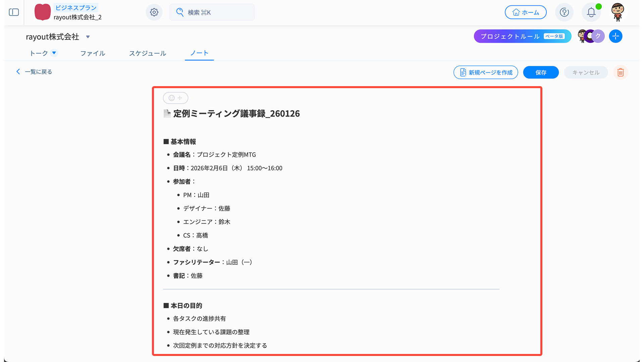Click the red trash delete icon
Screen dimensions: 644x362
620,72
